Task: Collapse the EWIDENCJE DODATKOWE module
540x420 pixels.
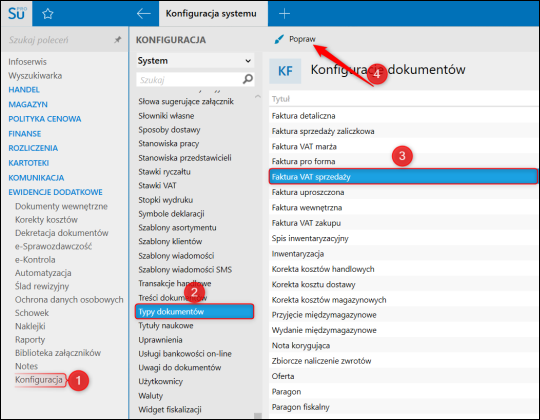Action: click(x=55, y=192)
